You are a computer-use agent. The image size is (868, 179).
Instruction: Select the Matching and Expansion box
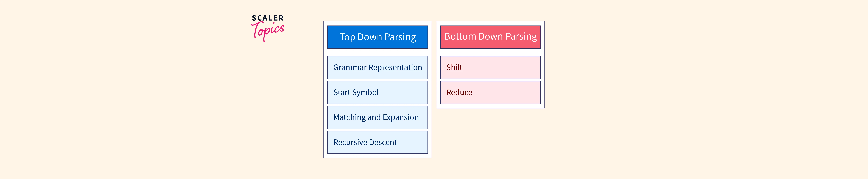click(377, 117)
